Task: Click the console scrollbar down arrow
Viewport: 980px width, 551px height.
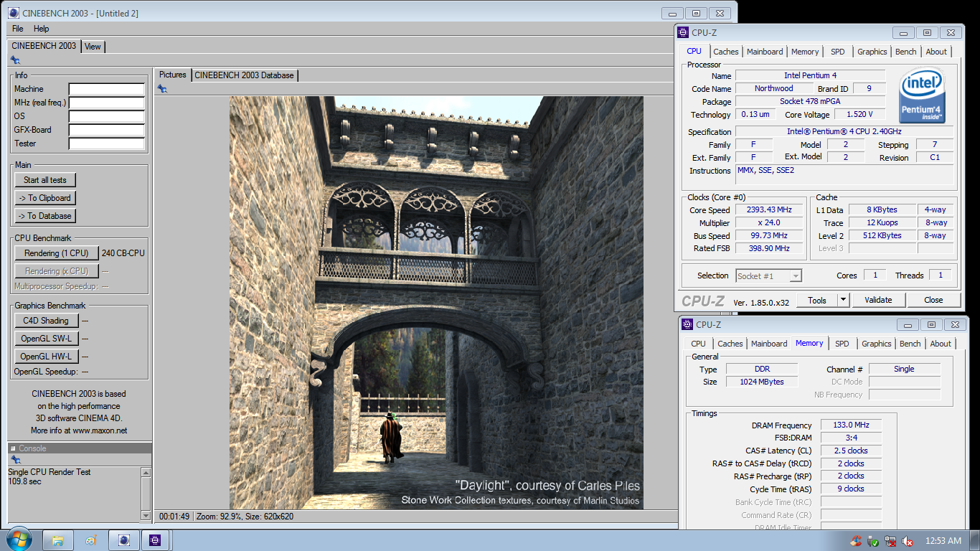Action: click(146, 515)
